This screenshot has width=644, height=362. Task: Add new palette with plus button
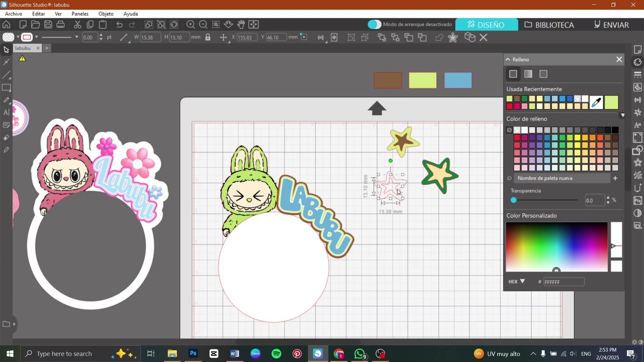tap(615, 178)
